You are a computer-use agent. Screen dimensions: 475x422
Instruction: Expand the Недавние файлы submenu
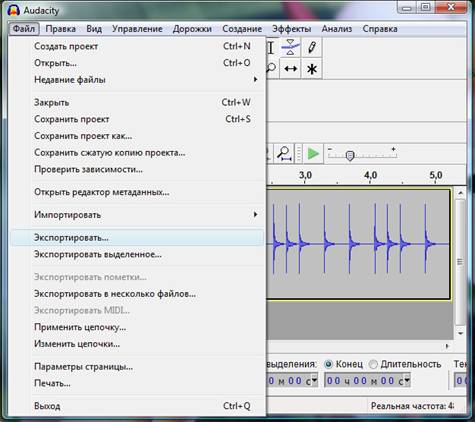(147, 80)
